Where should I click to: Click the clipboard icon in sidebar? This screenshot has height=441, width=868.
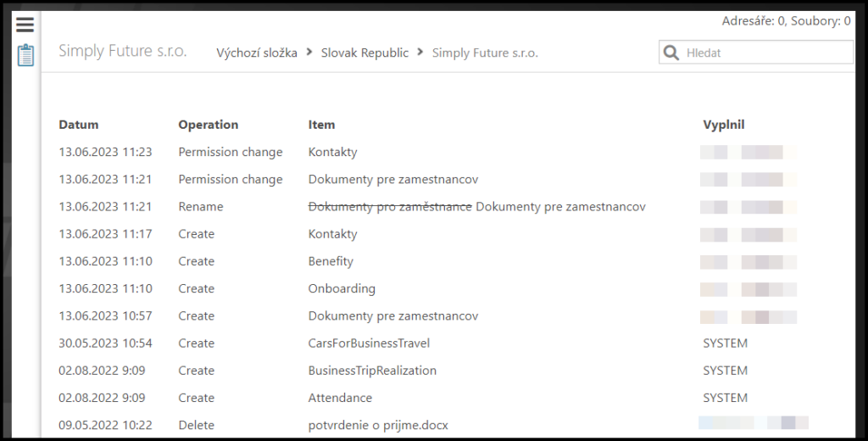25,56
